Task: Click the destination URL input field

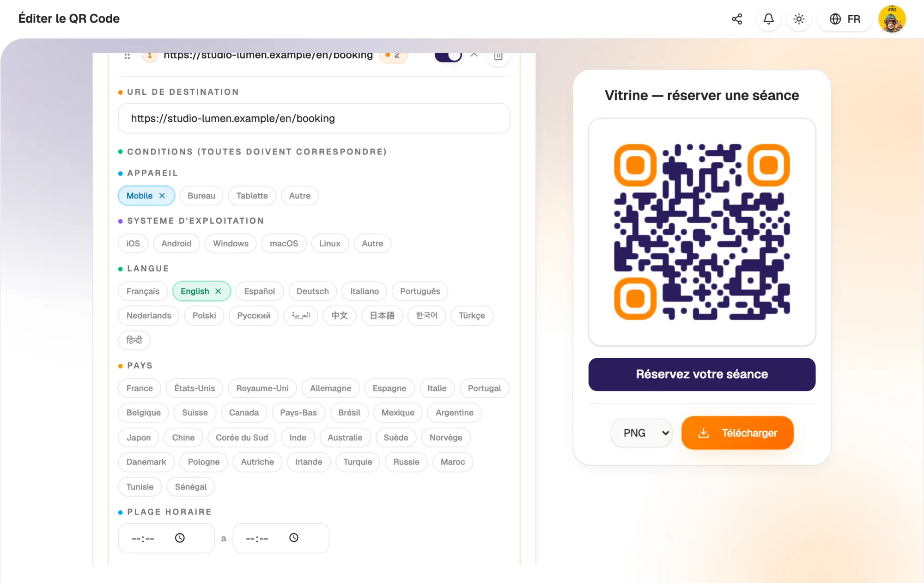Action: 314,118
